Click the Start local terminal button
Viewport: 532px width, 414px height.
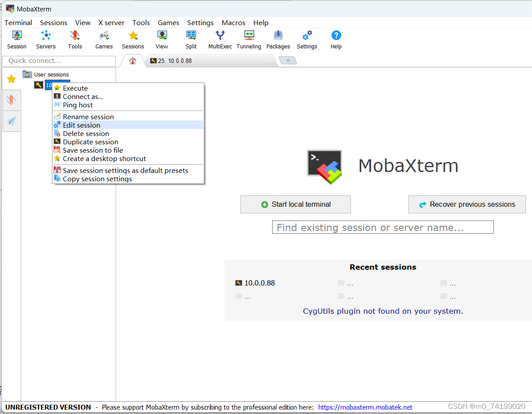(x=295, y=204)
